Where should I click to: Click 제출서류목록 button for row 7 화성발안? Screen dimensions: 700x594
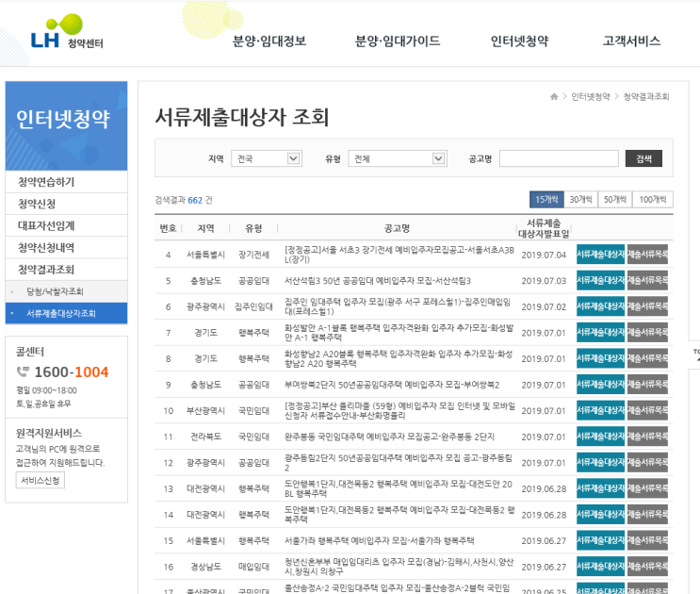click(x=647, y=332)
